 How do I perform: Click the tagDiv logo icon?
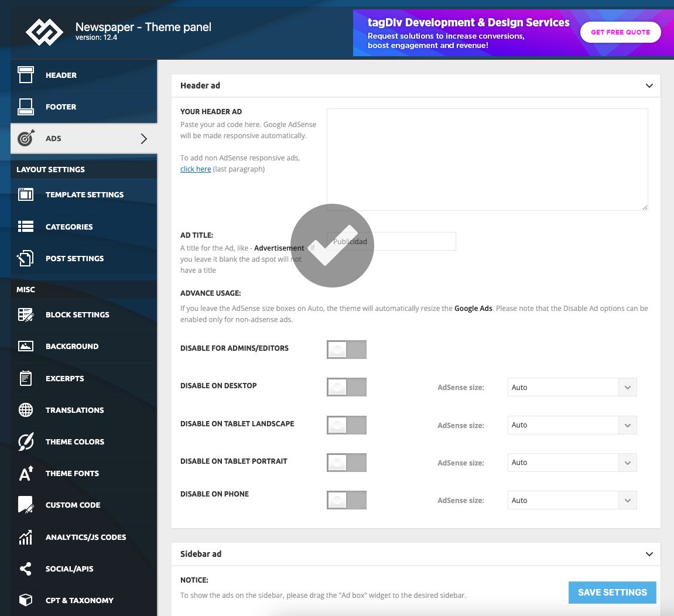point(45,32)
